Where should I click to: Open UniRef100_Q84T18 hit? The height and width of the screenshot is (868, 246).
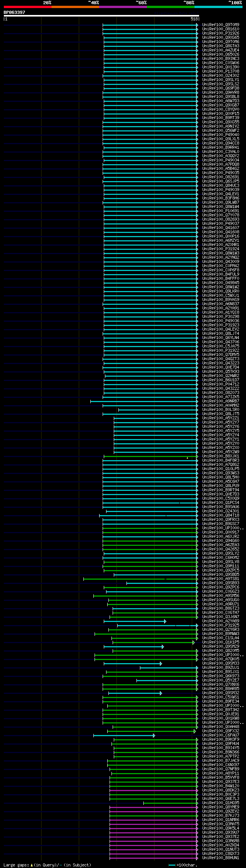(221, 515)
